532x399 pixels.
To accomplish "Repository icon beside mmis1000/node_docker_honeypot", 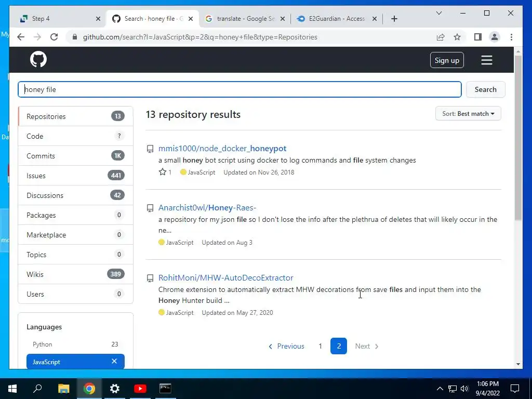I will pos(150,149).
